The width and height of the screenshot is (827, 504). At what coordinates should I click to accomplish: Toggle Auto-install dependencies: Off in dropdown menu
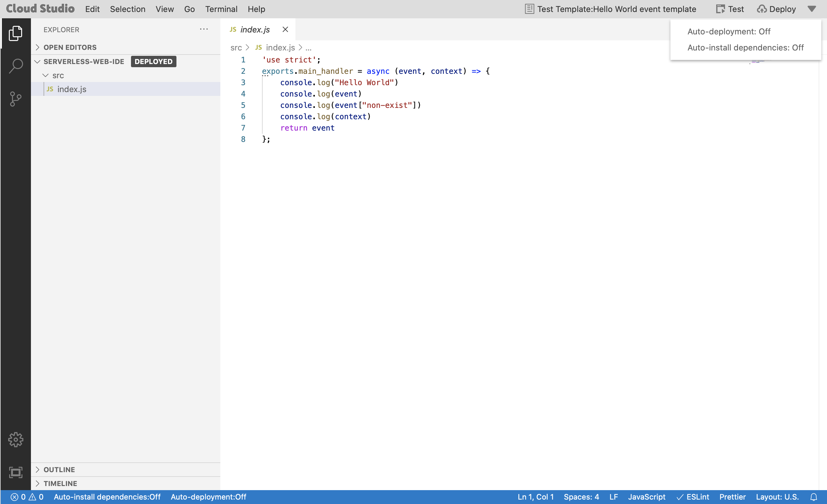point(745,48)
